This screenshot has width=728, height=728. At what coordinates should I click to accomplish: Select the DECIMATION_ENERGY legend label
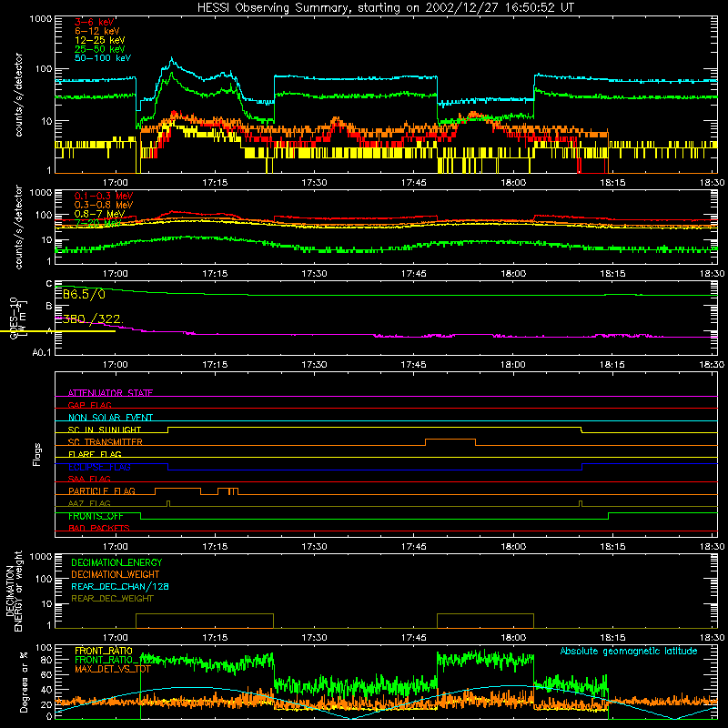[x=116, y=562]
